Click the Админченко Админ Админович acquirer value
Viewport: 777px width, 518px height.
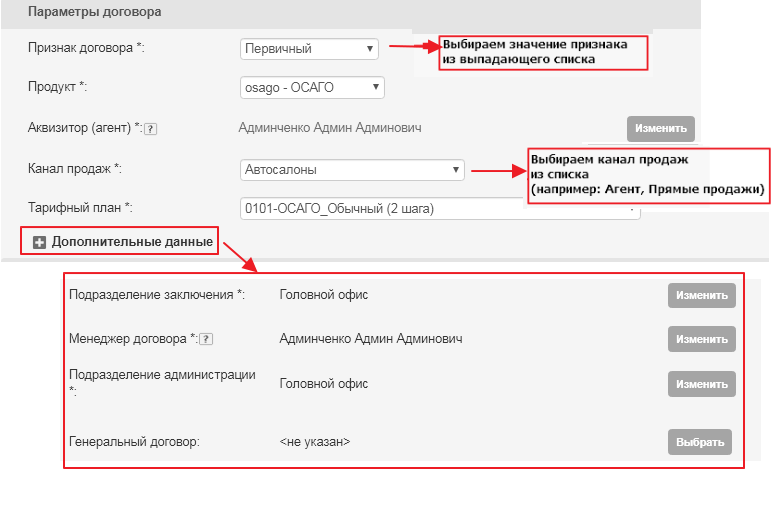pyautogui.click(x=330, y=128)
